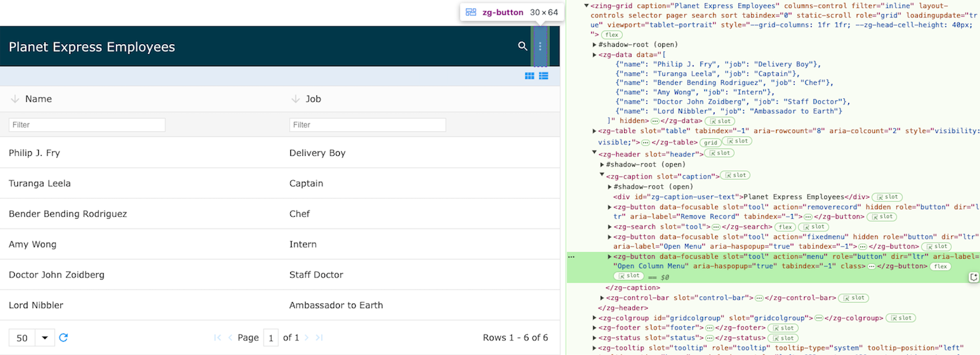Expand the zg-control-bar node
Image resolution: width=980 pixels, height=355 pixels.
coord(602,298)
